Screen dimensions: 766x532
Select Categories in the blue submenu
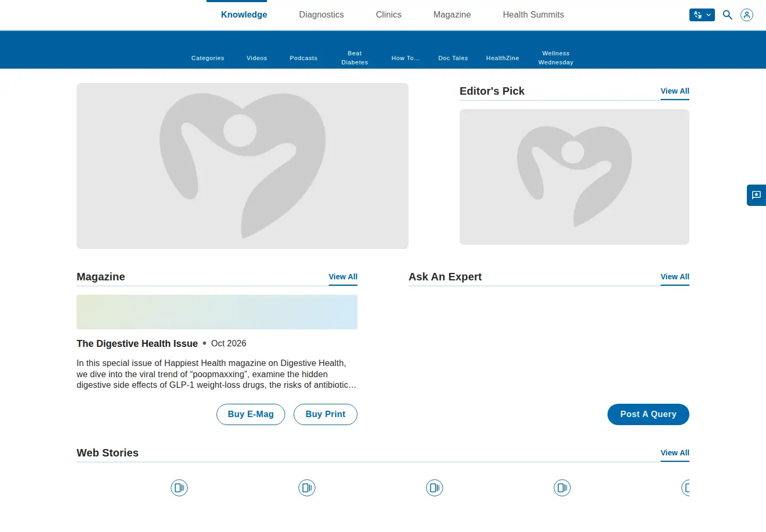click(x=208, y=58)
